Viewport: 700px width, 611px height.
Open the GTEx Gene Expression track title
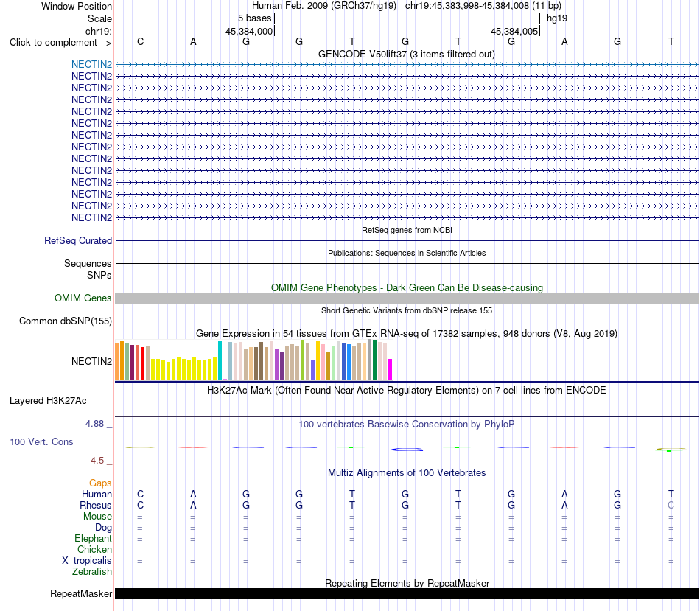point(407,334)
